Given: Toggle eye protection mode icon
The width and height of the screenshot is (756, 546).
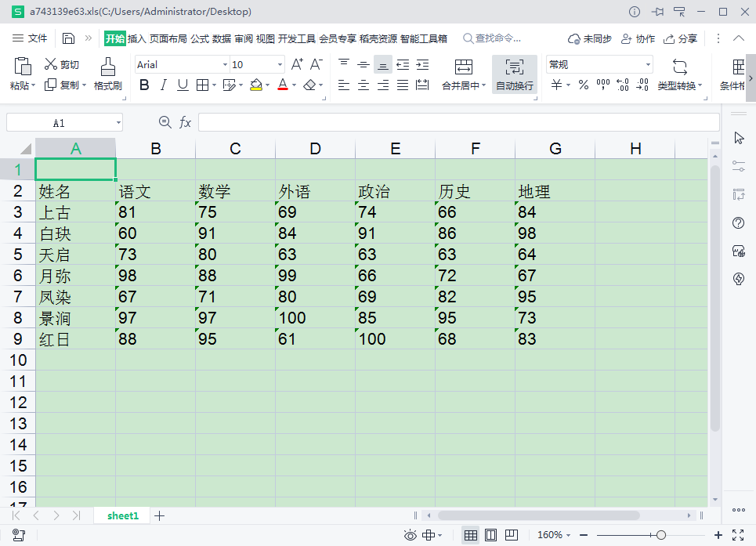Looking at the screenshot, I should (411, 535).
